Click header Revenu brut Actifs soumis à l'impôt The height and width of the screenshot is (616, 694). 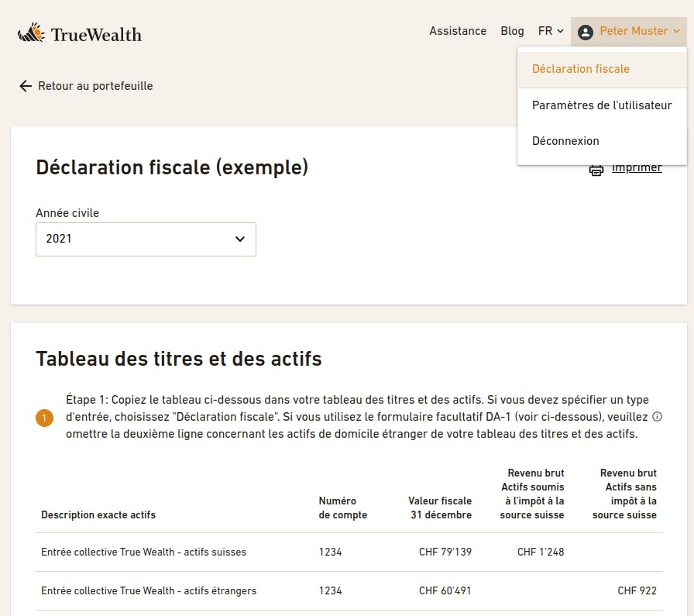coord(532,494)
